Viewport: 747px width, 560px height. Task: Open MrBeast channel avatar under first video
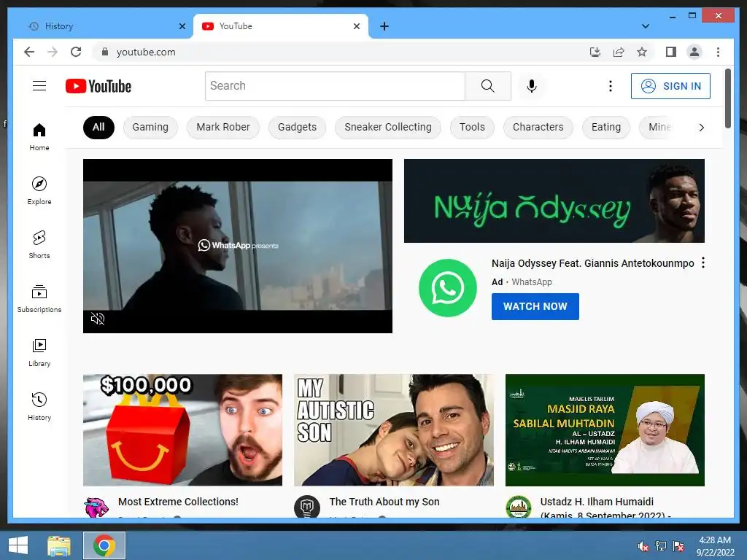[x=96, y=507]
